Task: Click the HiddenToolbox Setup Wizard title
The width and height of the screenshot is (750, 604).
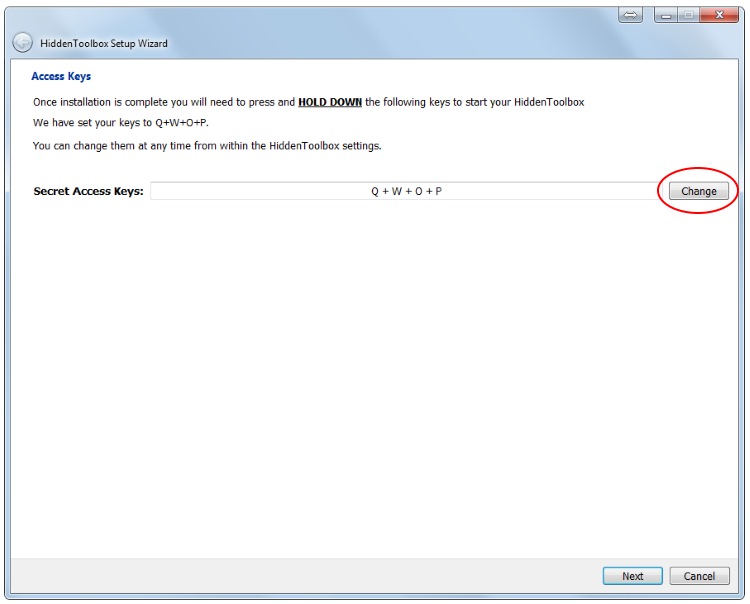Action: 104,44
